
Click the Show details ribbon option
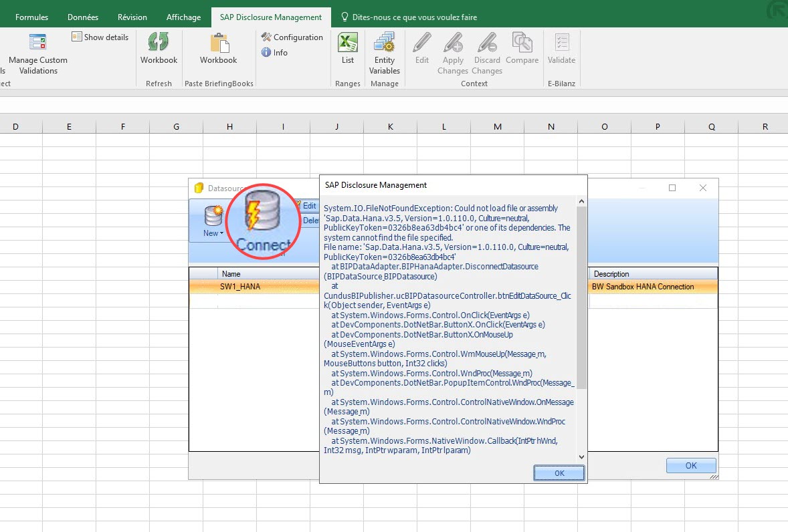pyautogui.click(x=100, y=37)
